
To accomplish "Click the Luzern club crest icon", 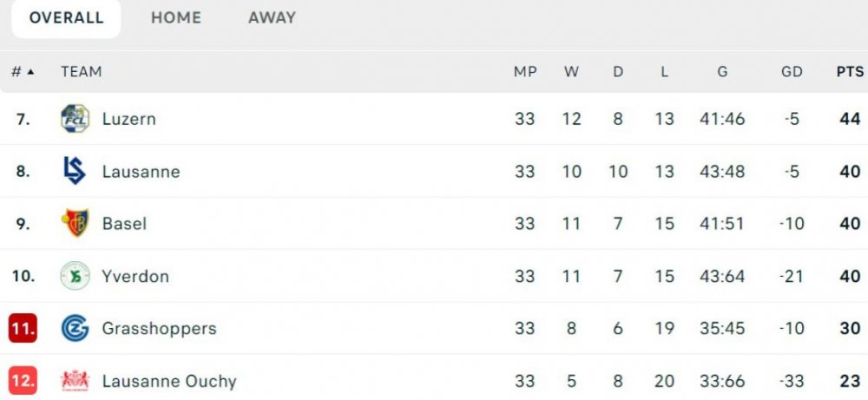I will pyautogui.click(x=75, y=119).
